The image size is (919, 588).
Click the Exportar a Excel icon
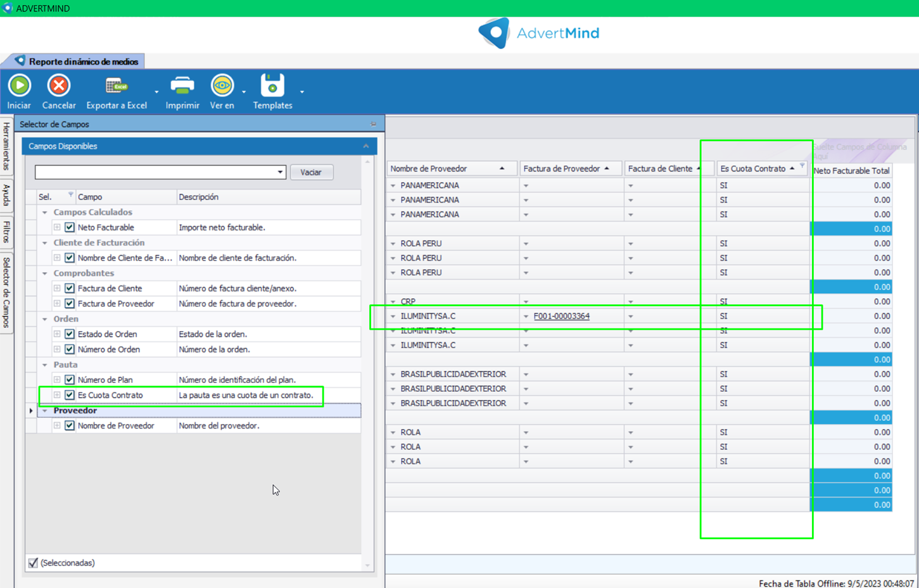(117, 85)
